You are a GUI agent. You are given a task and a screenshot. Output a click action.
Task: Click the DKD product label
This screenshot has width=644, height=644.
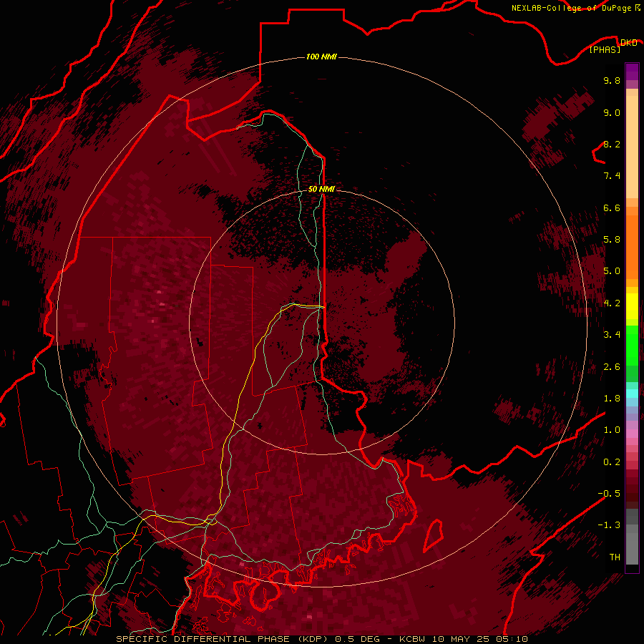(628, 43)
